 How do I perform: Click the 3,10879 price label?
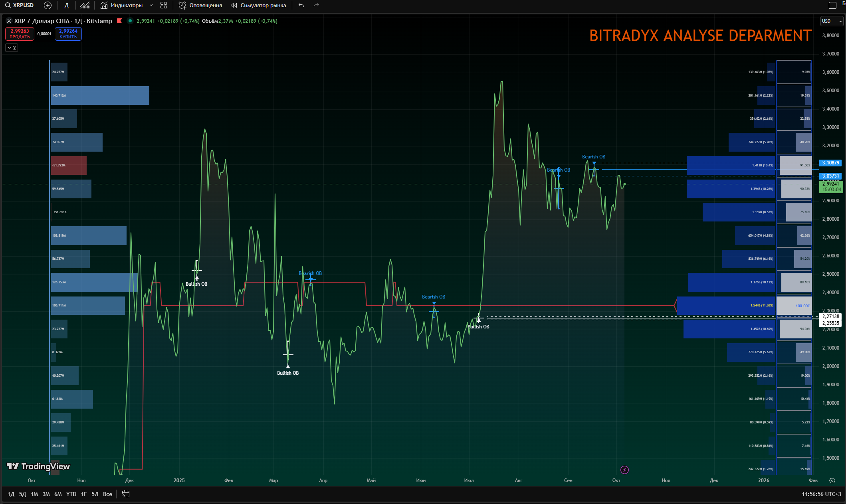[830, 163]
